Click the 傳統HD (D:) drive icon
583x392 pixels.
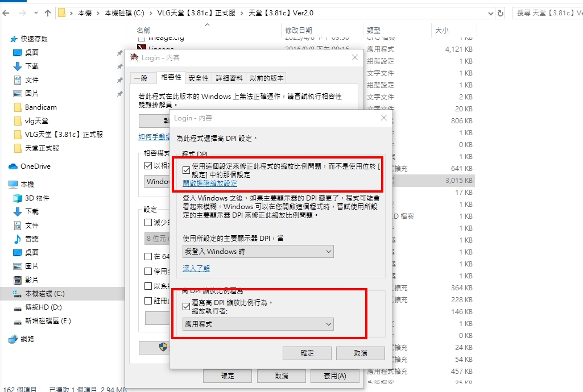[18, 308]
